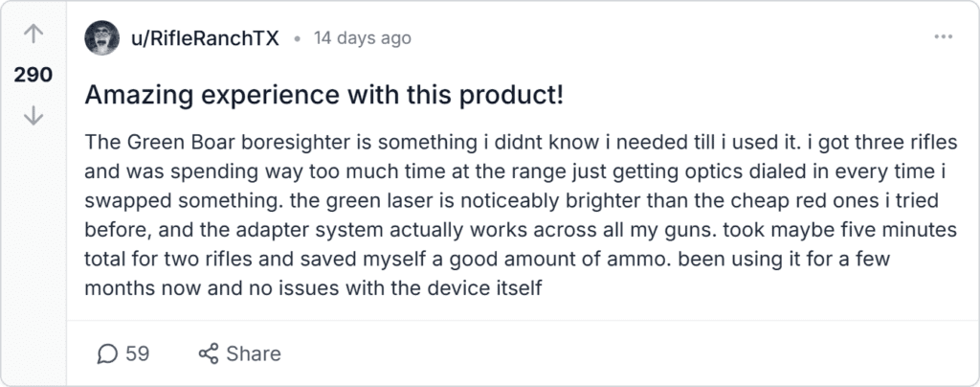Viewport: 980px width, 387px height.
Task: Open u/RifleRanchTX's avatar picture
Action: 102,38
